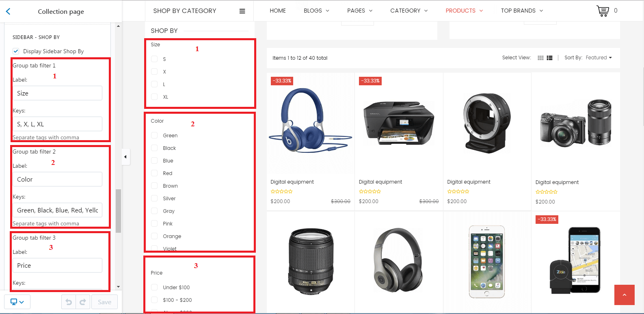
Task: Open the Shop By Category hamburger menu
Action: (242, 11)
